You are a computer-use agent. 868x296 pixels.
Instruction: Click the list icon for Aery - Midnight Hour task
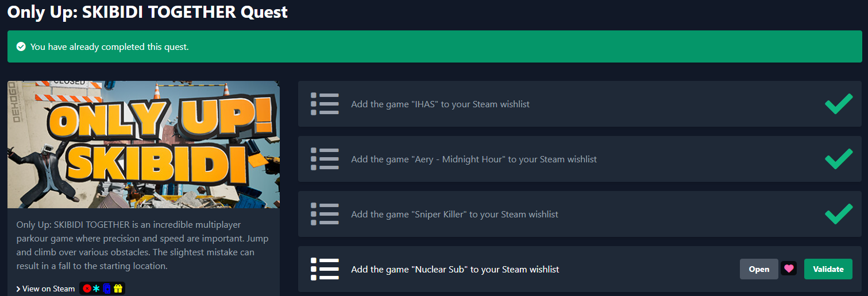[x=325, y=159]
